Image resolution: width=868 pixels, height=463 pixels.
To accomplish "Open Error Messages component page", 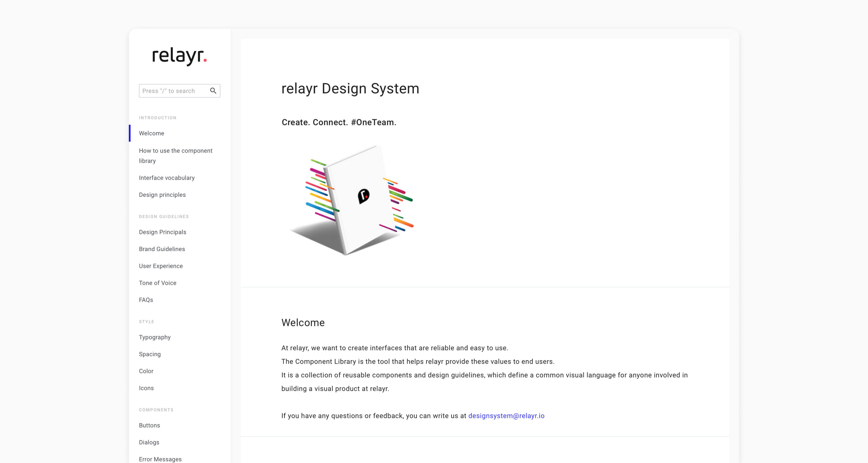I will click(160, 459).
